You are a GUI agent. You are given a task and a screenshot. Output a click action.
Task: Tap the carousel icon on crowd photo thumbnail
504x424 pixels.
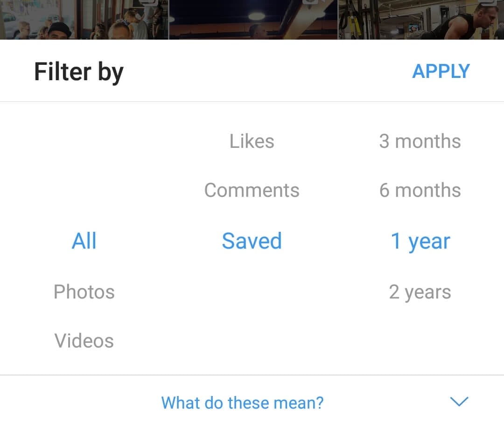(x=149, y=2)
